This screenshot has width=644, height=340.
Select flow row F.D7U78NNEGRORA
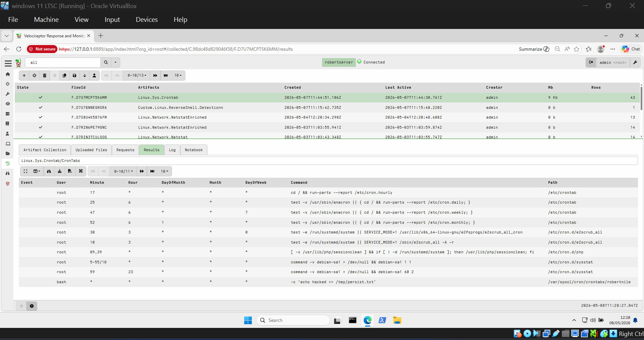coord(327,108)
